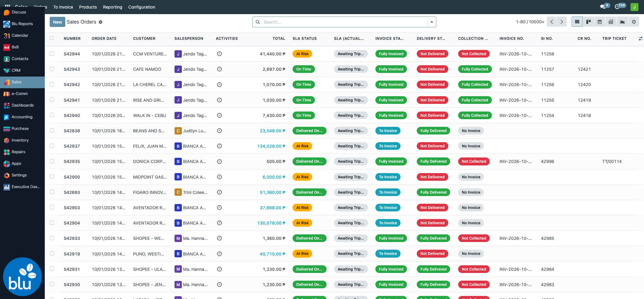644x299 pixels.
Task: Select checkbox for order S42930
Action: tap(52, 284)
